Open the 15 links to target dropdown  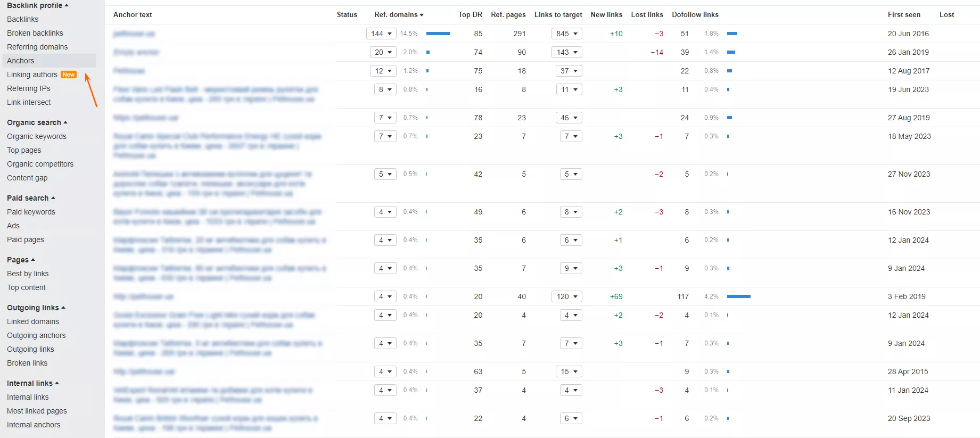569,371
